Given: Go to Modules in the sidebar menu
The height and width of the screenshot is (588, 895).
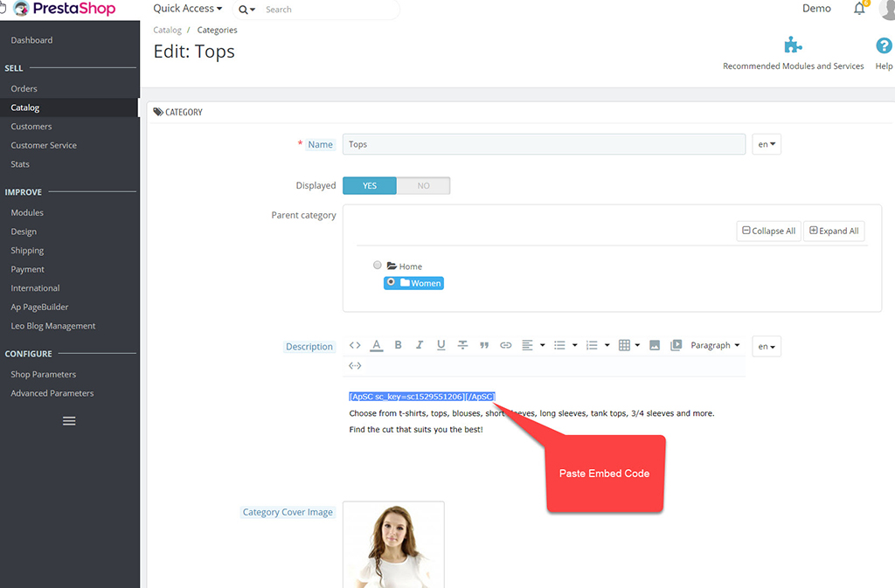Looking at the screenshot, I should pyautogui.click(x=27, y=212).
